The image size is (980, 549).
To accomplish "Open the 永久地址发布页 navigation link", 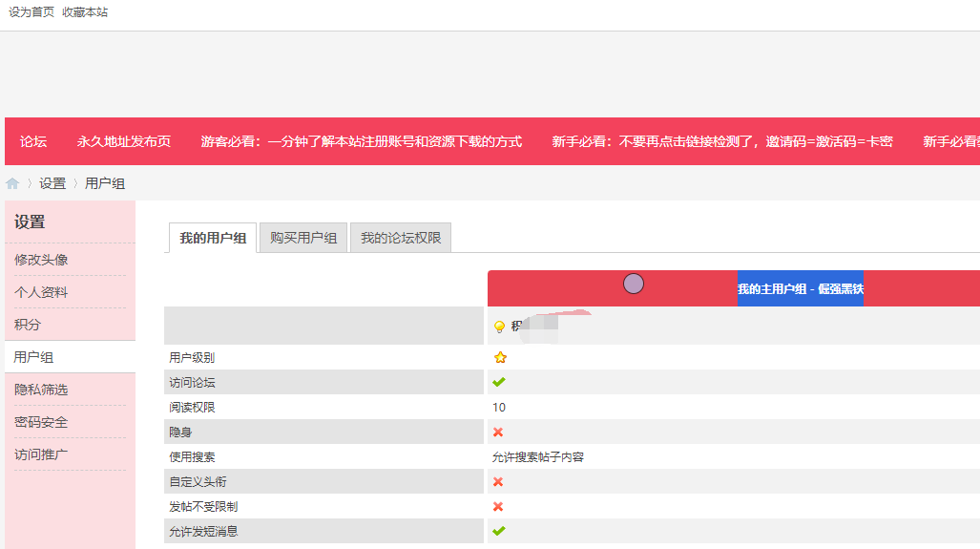I will (x=124, y=141).
